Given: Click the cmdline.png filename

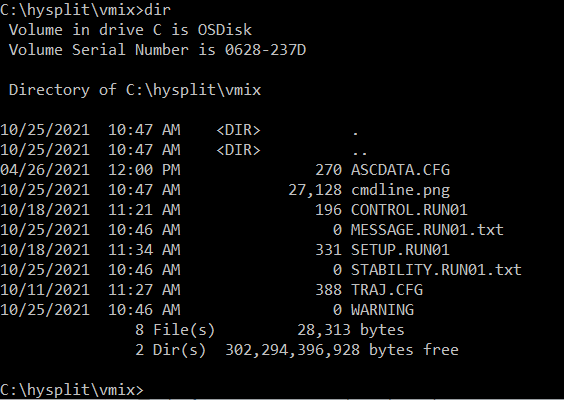Looking at the screenshot, I should [x=400, y=190].
